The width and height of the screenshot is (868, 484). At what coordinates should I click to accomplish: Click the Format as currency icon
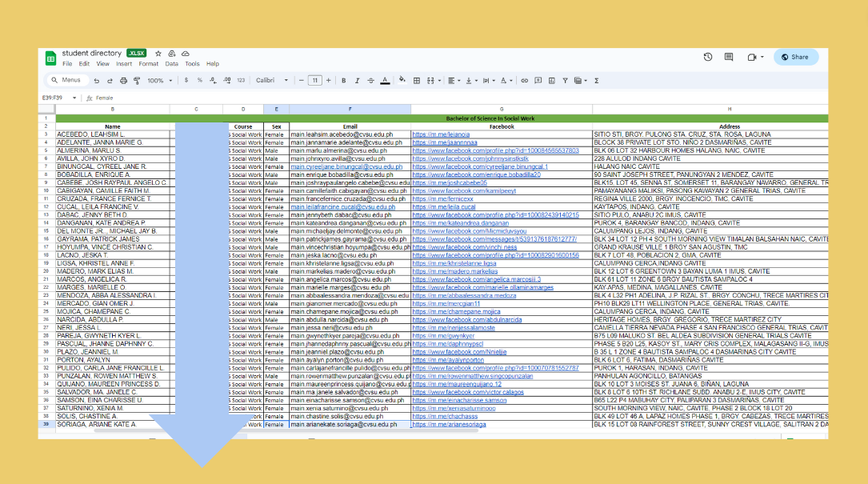click(x=185, y=80)
